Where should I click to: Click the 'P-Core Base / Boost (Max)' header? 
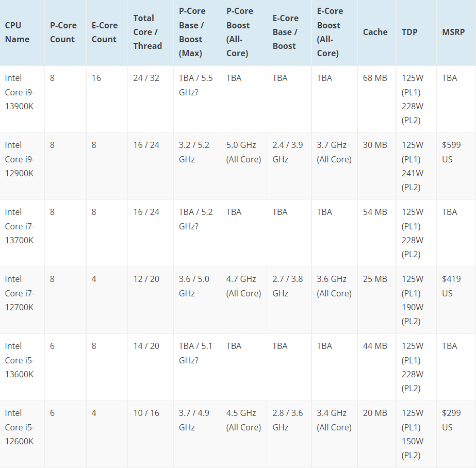point(192,32)
